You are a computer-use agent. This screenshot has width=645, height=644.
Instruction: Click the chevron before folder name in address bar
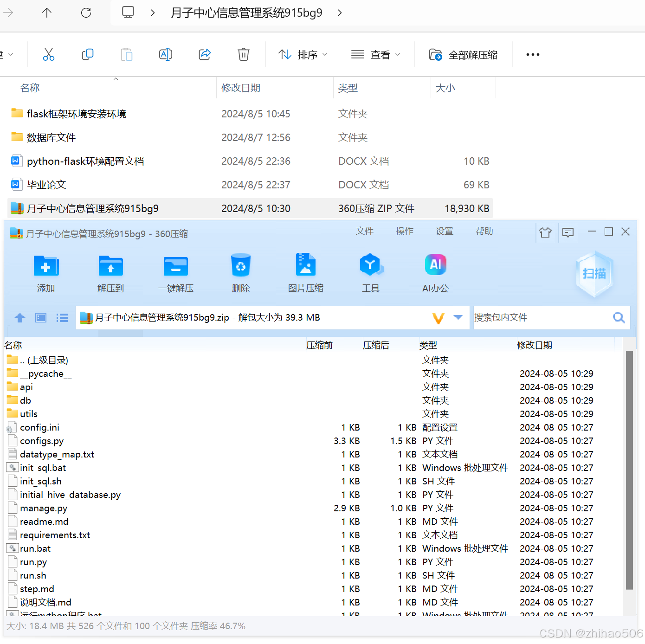pyautogui.click(x=153, y=13)
